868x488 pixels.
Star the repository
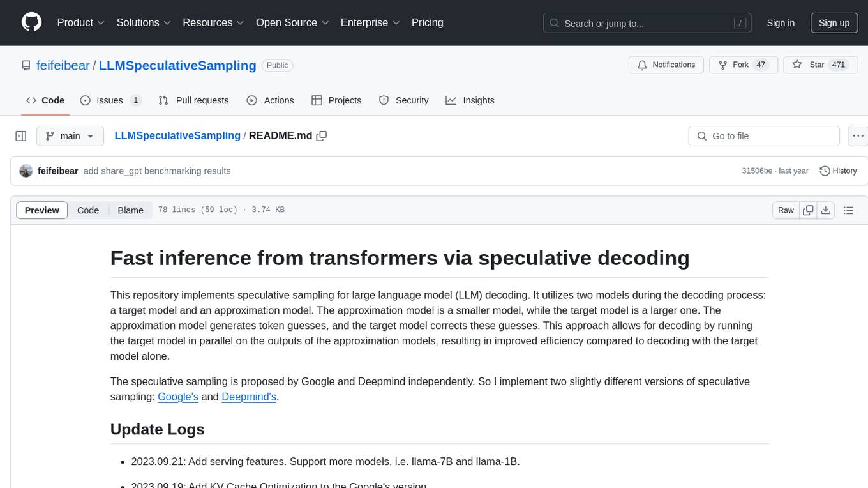click(821, 65)
